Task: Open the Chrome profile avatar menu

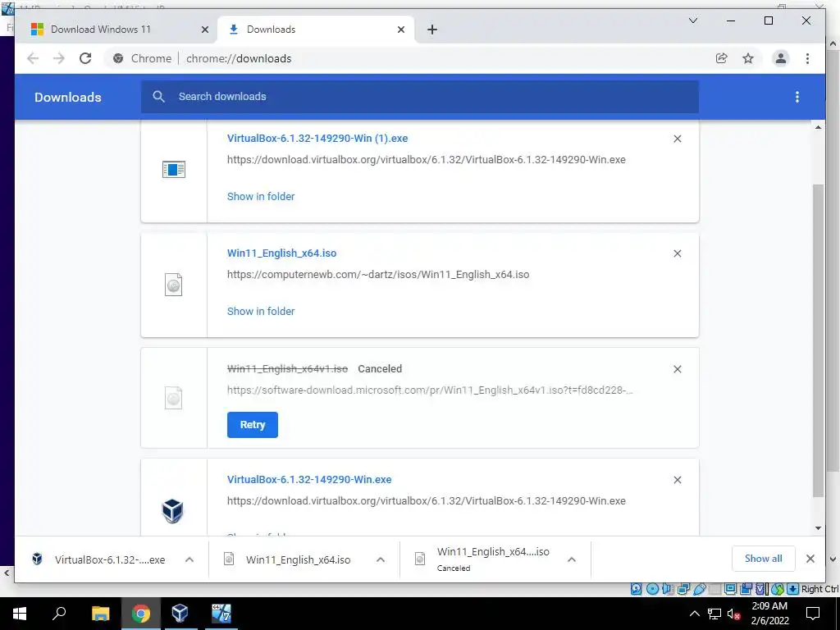Action: point(781,58)
